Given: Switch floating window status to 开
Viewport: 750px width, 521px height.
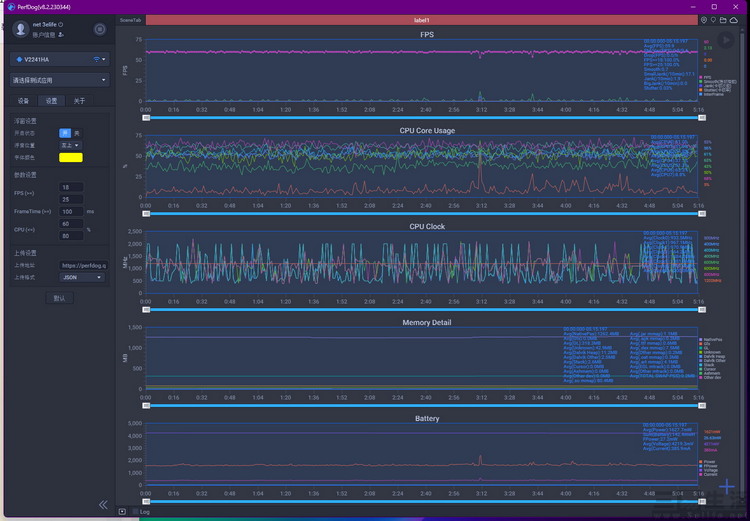Looking at the screenshot, I should (65, 133).
